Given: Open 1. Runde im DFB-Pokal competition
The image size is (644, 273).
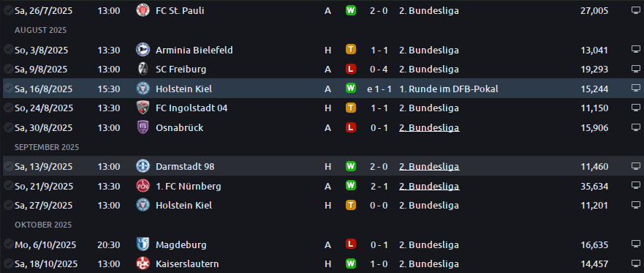Looking at the screenshot, I should [x=449, y=89].
